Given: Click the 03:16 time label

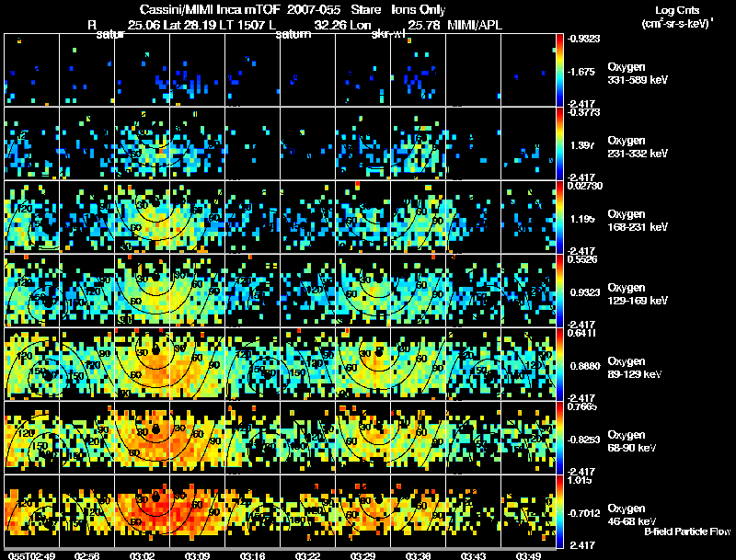Looking at the screenshot, I should click(x=252, y=555).
